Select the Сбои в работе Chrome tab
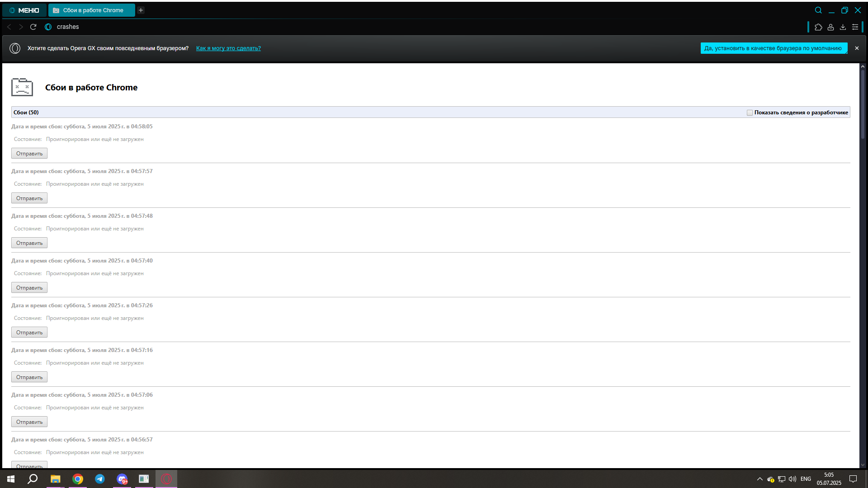The image size is (868, 488). click(92, 10)
